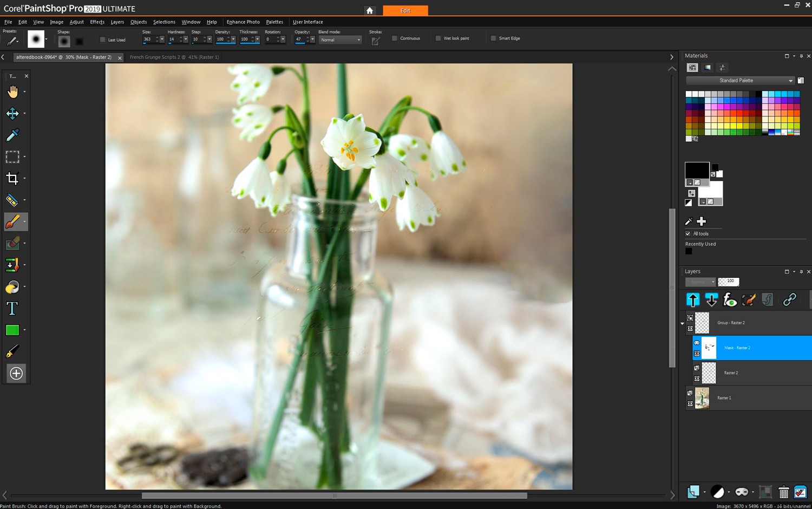Select the Crop tool
Screen dimensions: 812x509
12,178
